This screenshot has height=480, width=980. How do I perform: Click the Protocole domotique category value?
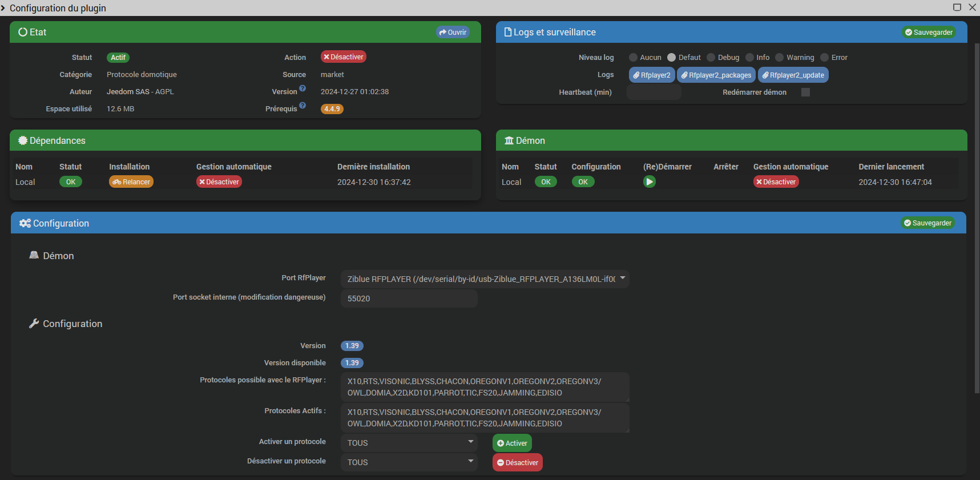[142, 74]
